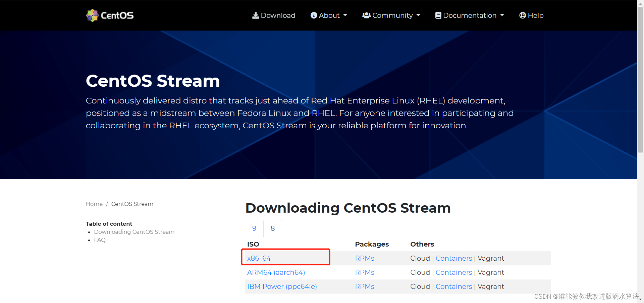Click Containers in the x86_64 row
This screenshot has height=303, width=644.
[x=453, y=258]
